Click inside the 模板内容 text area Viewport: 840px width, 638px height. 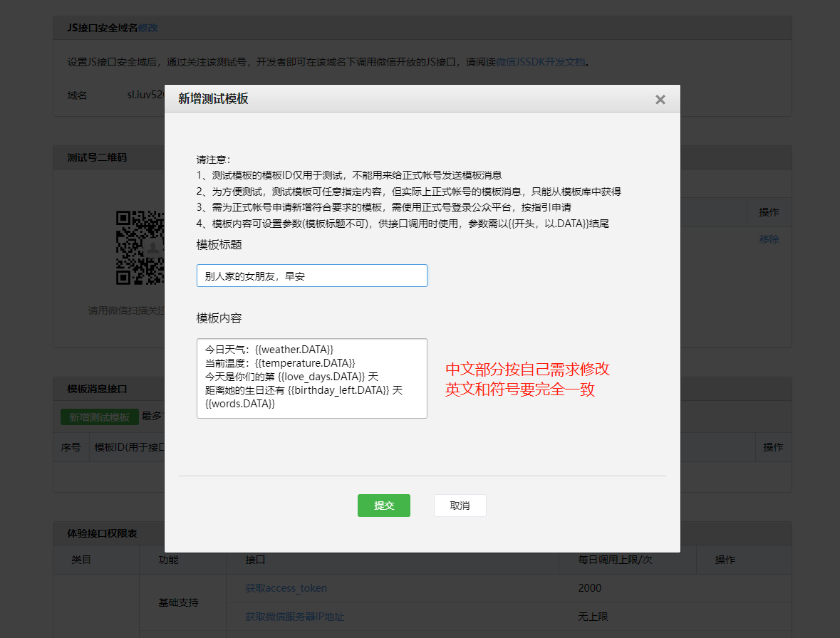311,378
